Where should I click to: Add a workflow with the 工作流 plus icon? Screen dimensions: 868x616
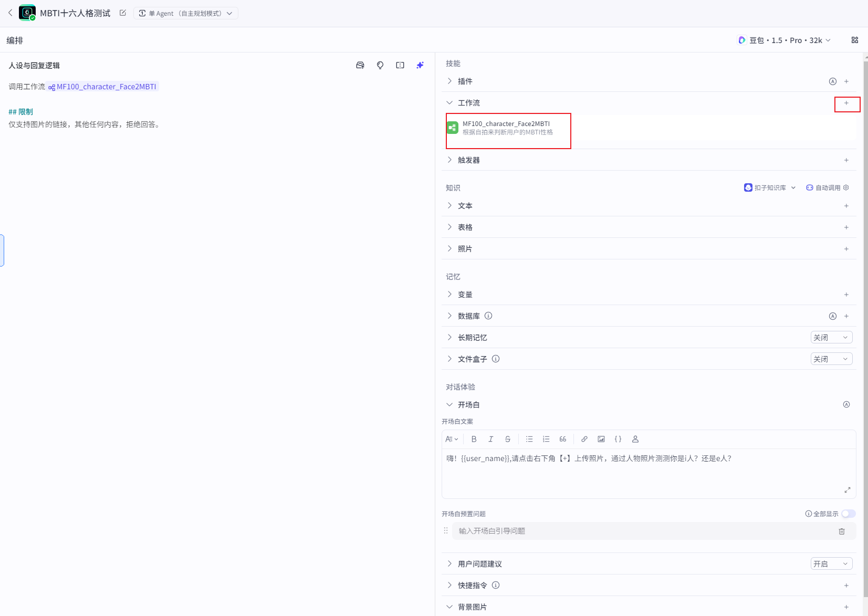coord(846,103)
